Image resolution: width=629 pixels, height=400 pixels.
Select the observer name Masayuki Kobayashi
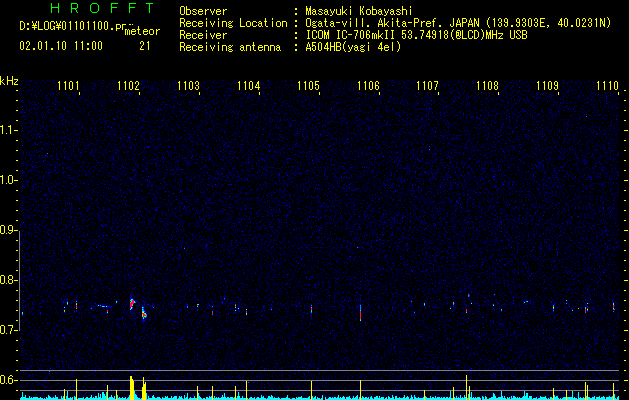click(359, 11)
